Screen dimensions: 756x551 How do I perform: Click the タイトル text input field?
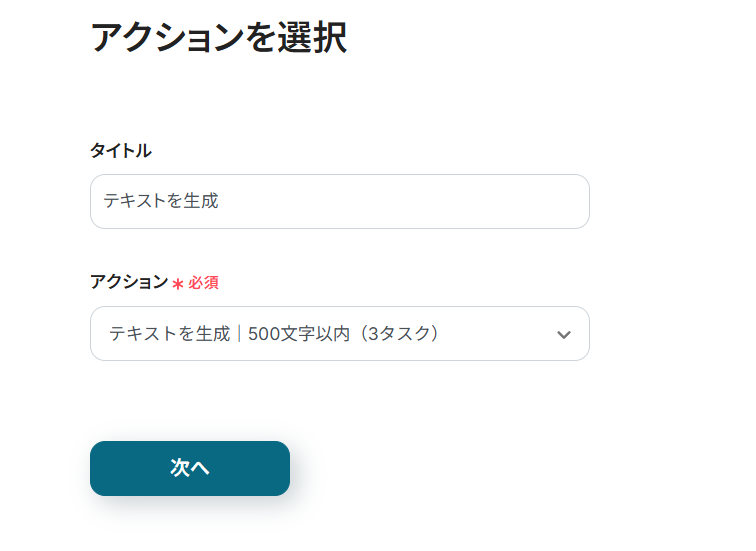pyautogui.click(x=339, y=201)
